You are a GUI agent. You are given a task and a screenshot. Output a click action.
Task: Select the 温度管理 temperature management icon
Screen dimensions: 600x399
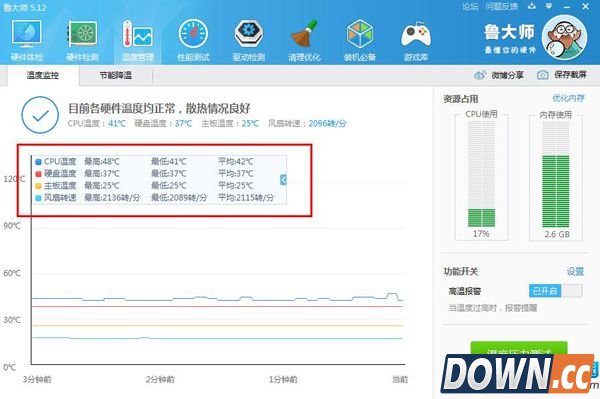coord(138,40)
